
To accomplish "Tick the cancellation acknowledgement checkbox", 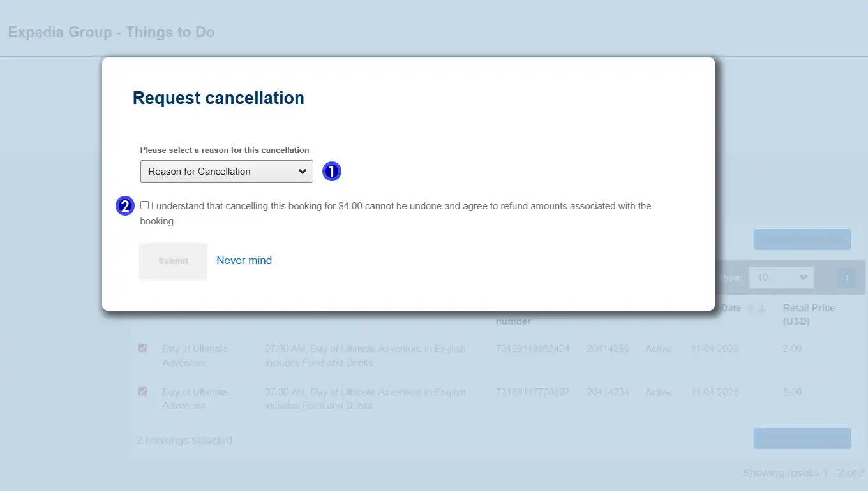I will [x=145, y=205].
